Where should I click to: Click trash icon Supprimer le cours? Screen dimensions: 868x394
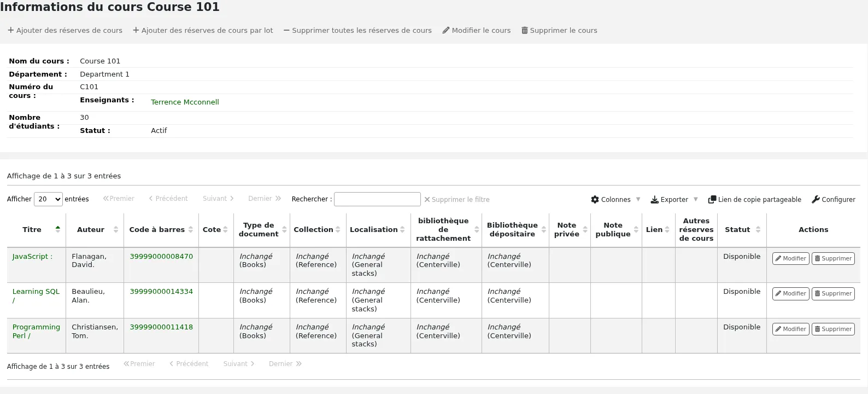coord(525,31)
